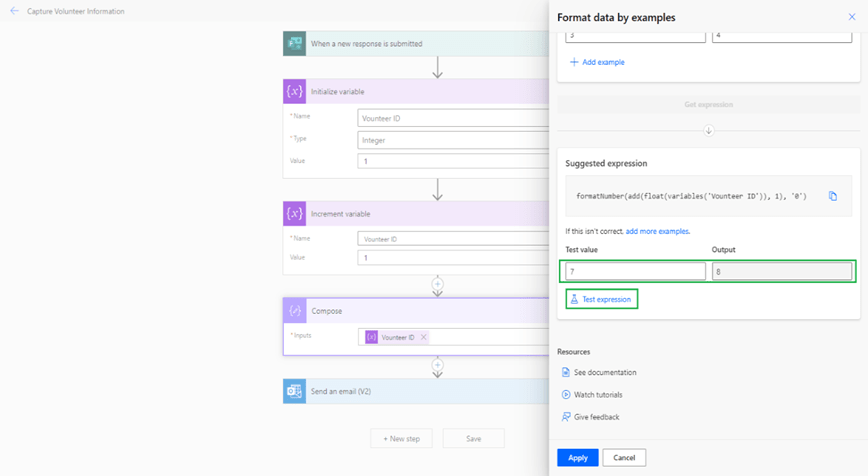Click the Compose action icon
This screenshot has width=868, height=476.
[x=294, y=311]
